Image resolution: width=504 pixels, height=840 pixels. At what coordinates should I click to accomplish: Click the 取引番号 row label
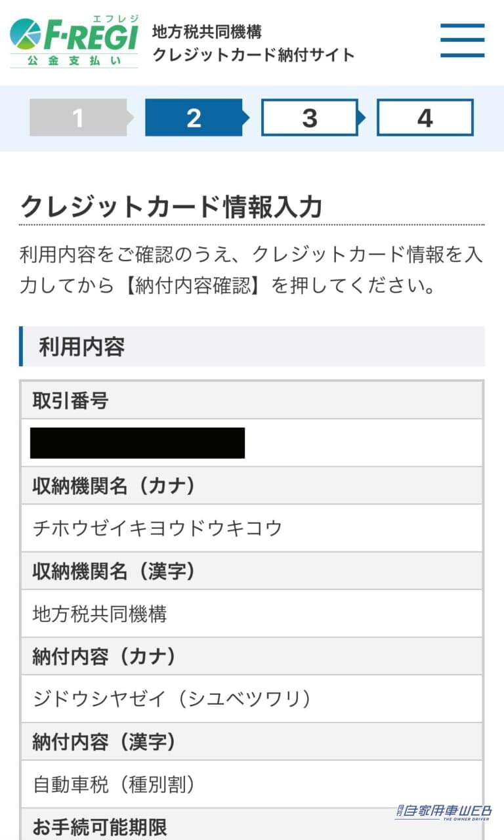(x=70, y=400)
